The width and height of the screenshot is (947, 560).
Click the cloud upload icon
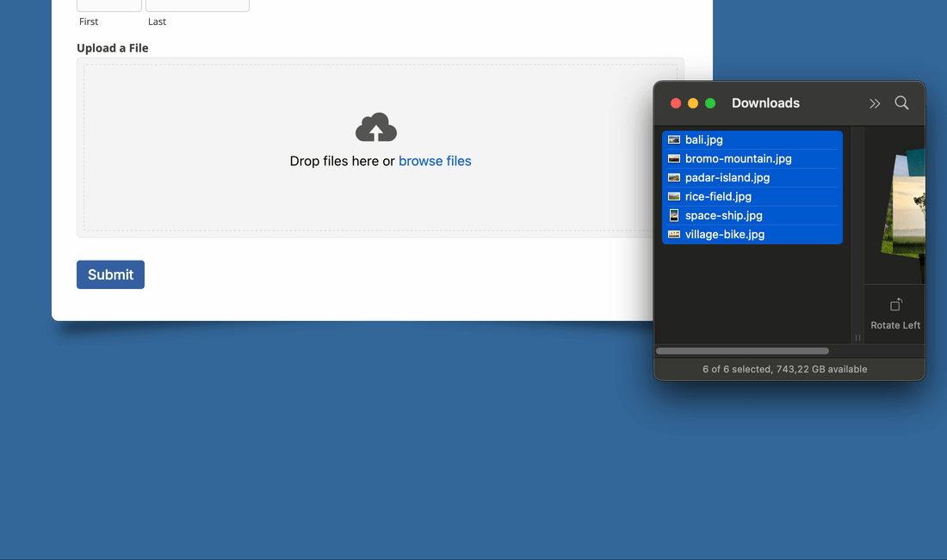(x=376, y=127)
